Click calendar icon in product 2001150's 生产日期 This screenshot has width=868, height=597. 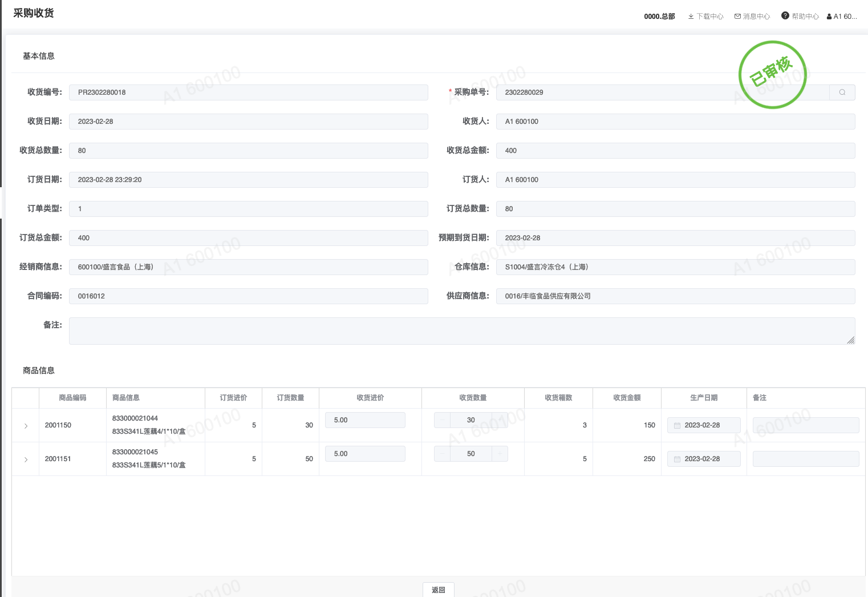coord(678,426)
